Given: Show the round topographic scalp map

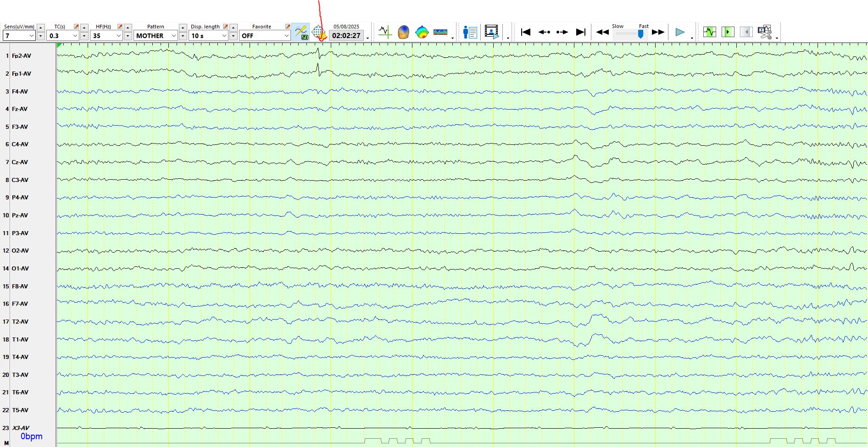Looking at the screenshot, I should coord(422,32).
